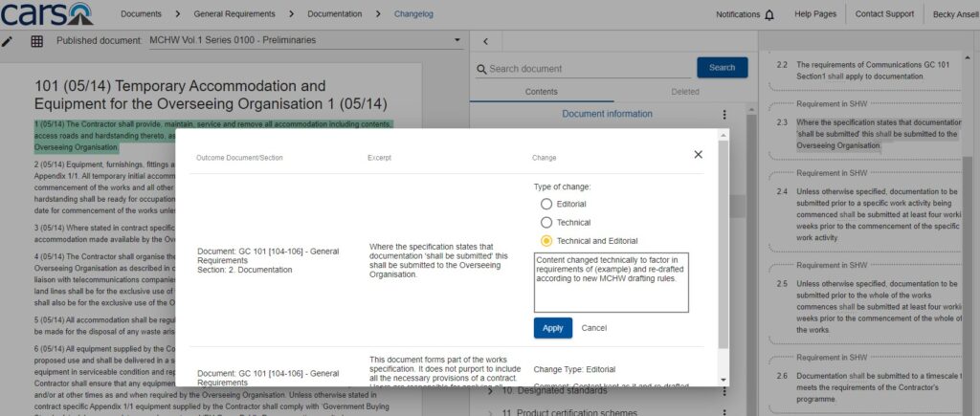Click the CARS logo
This screenshot has width=980, height=416.
pyautogui.click(x=47, y=13)
